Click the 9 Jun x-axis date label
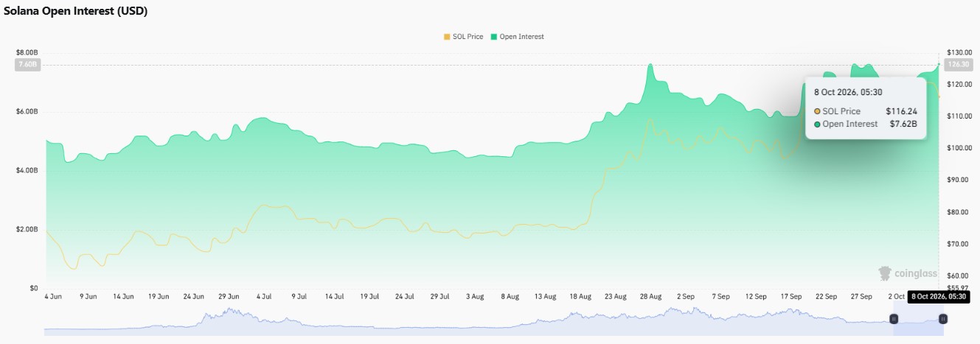The width and height of the screenshot is (980, 344). click(x=87, y=296)
